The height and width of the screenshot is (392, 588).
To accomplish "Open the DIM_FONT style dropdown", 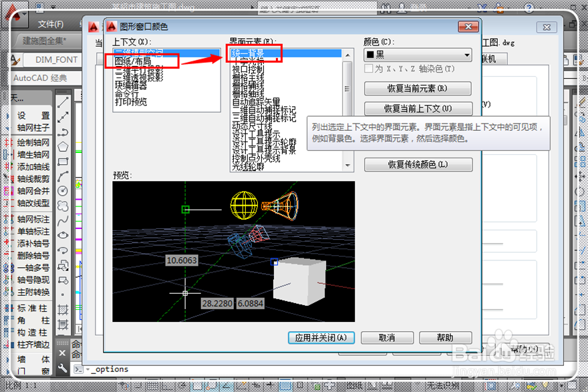I will click(x=53, y=59).
